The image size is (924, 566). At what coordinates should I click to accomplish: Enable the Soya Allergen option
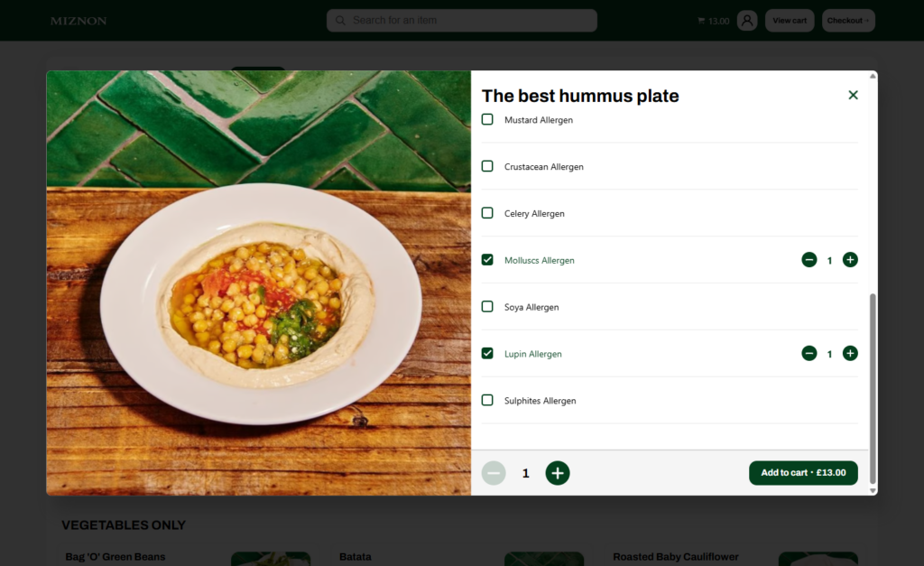(487, 307)
